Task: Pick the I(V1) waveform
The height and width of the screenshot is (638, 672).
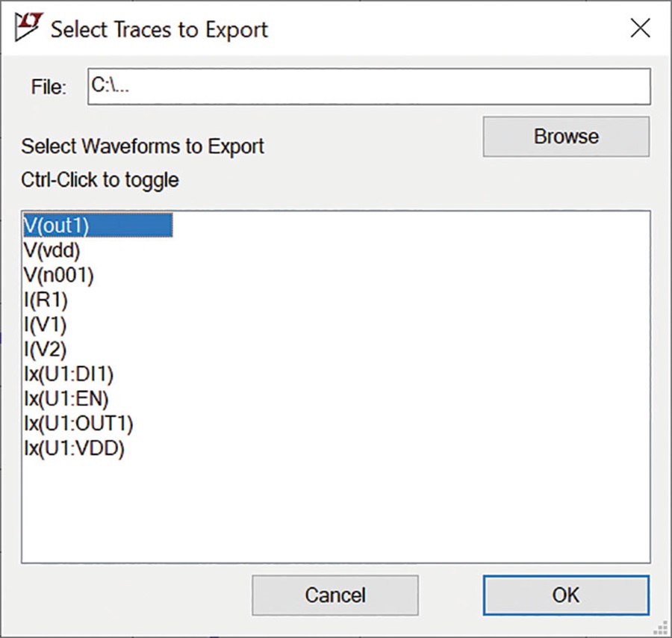Action: click(x=45, y=324)
